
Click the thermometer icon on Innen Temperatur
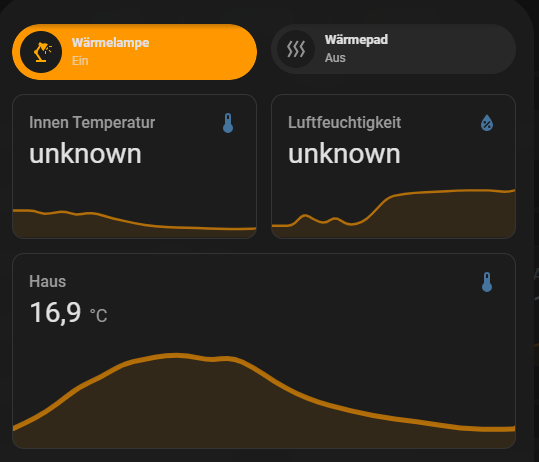click(228, 123)
